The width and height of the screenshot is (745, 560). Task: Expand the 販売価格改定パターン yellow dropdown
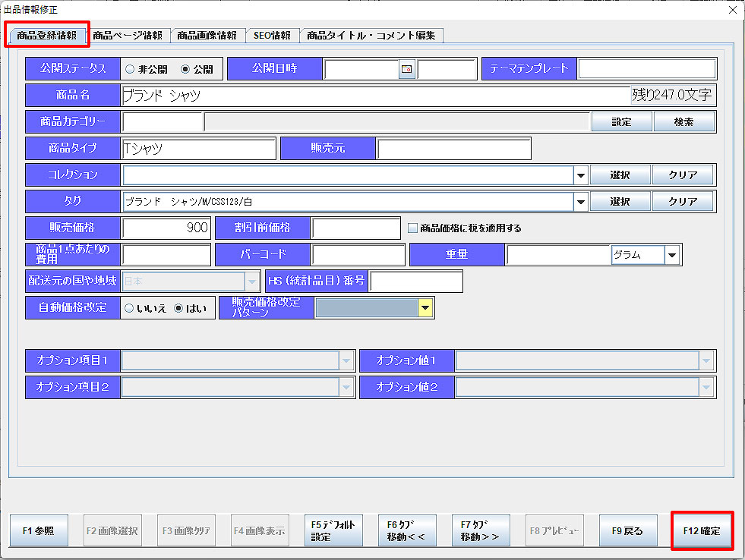pos(425,308)
